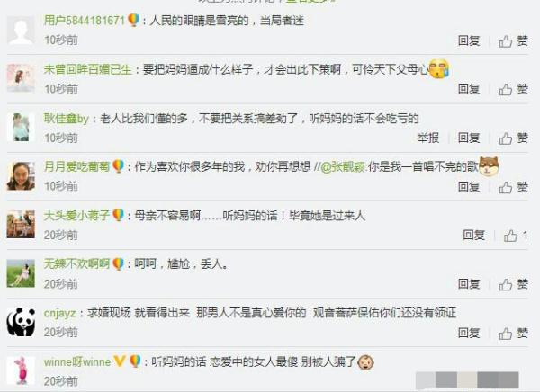540x392 pixels.
Task: Like the comment by 用户5844181671
Action: click(514, 41)
